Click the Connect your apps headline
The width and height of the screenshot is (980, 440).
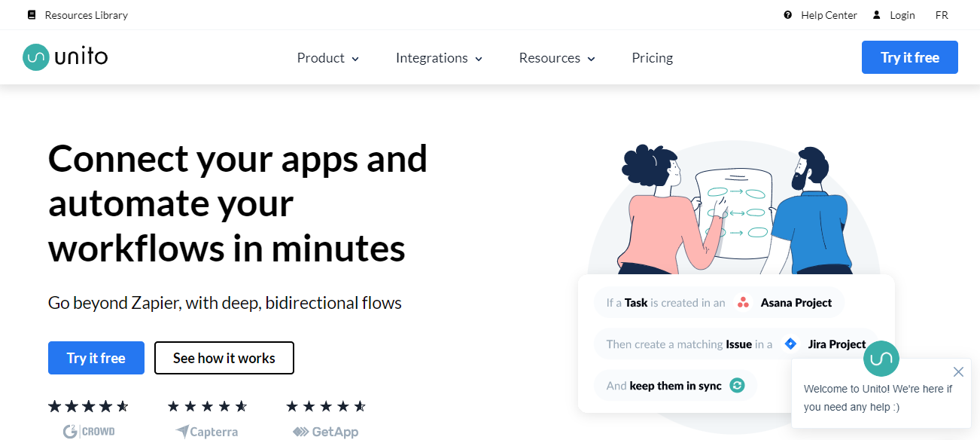tap(238, 203)
